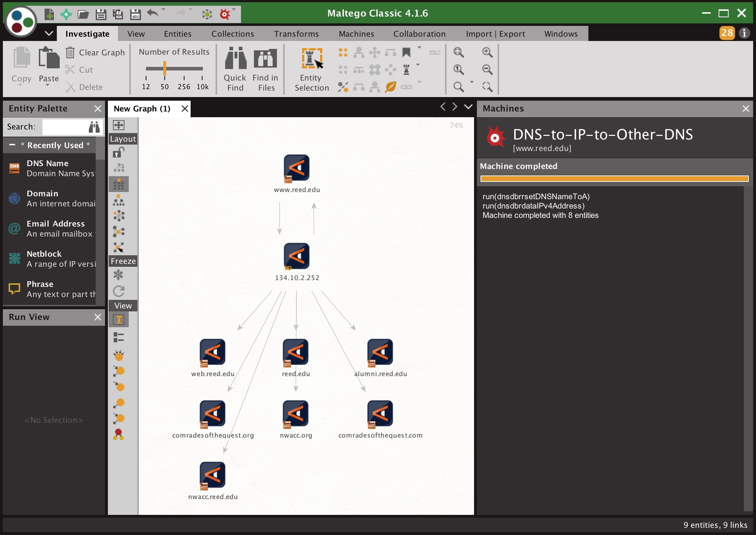Image resolution: width=756 pixels, height=535 pixels.
Task: Toggle the block layout mode button
Action: pyautogui.click(x=119, y=184)
